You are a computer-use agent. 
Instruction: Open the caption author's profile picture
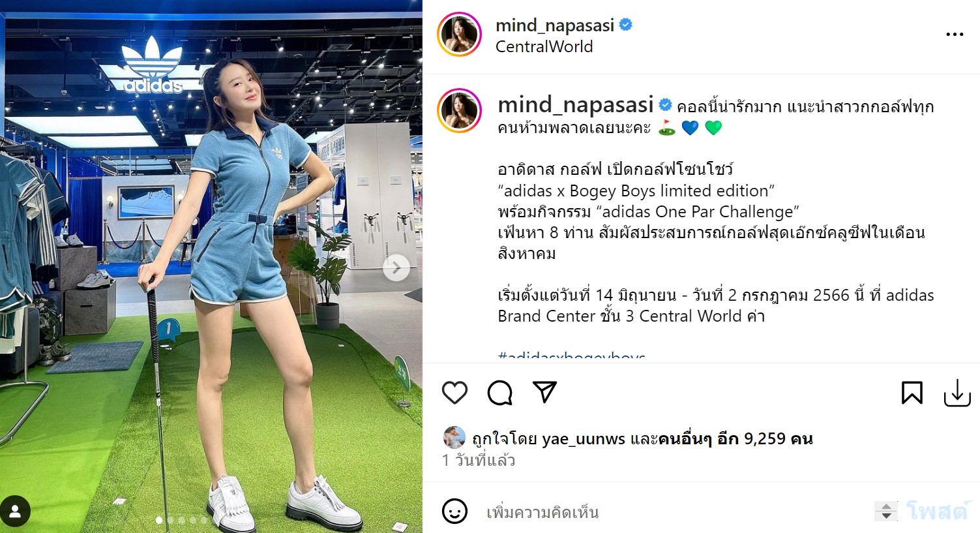(460, 111)
